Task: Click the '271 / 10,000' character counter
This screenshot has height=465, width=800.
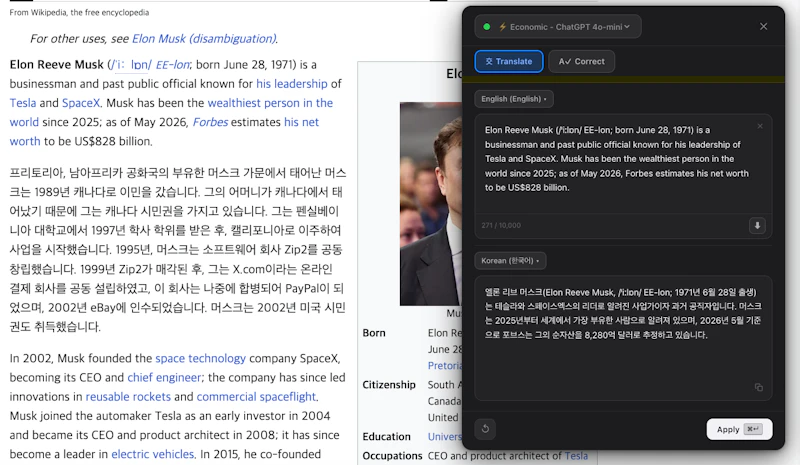Action: click(x=501, y=226)
